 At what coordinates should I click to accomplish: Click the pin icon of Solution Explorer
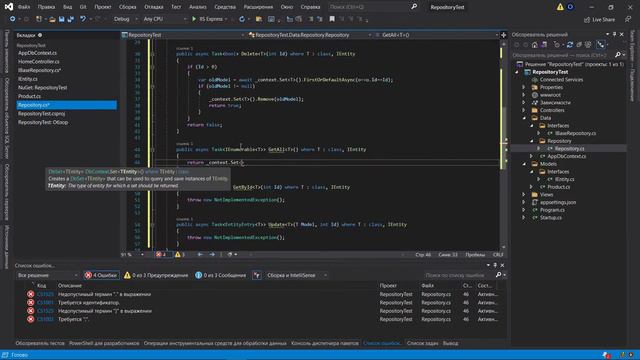click(614, 35)
